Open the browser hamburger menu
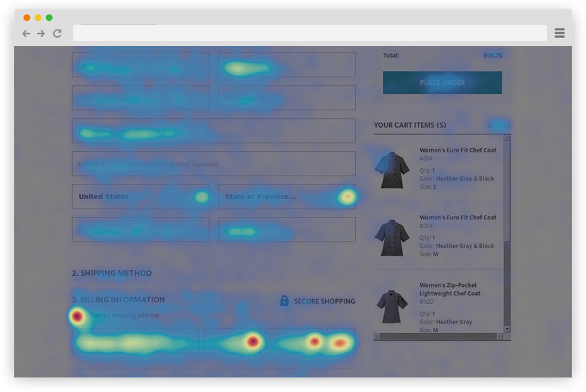586x392 pixels. coord(559,34)
